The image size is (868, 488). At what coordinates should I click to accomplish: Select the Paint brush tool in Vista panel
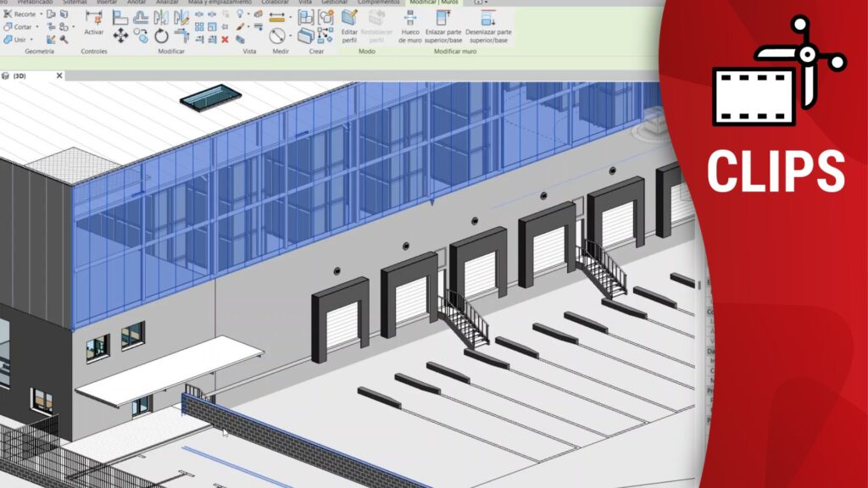pyautogui.click(x=241, y=27)
